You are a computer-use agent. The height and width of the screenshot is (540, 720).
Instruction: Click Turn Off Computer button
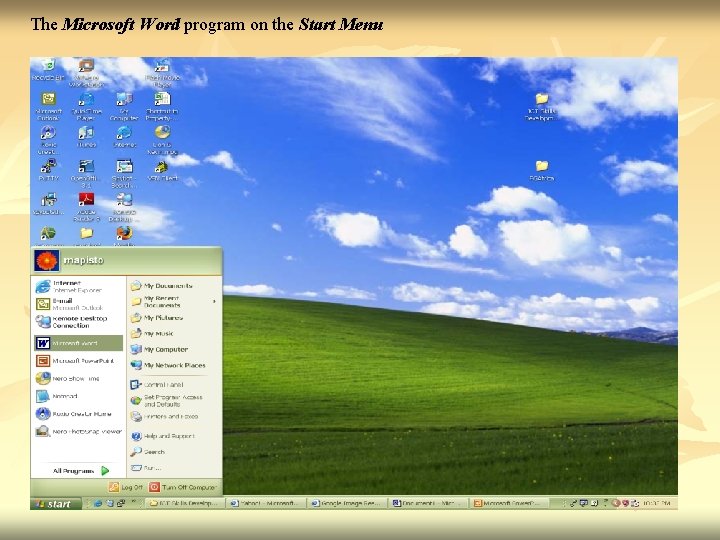click(182, 487)
